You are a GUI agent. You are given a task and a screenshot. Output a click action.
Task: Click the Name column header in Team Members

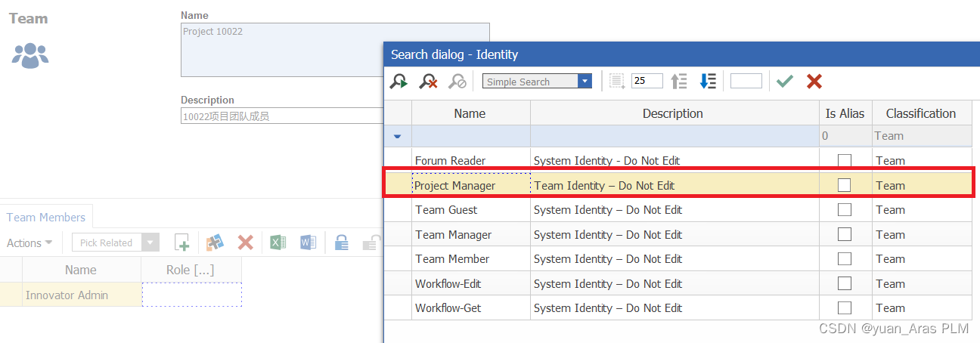[81, 270]
